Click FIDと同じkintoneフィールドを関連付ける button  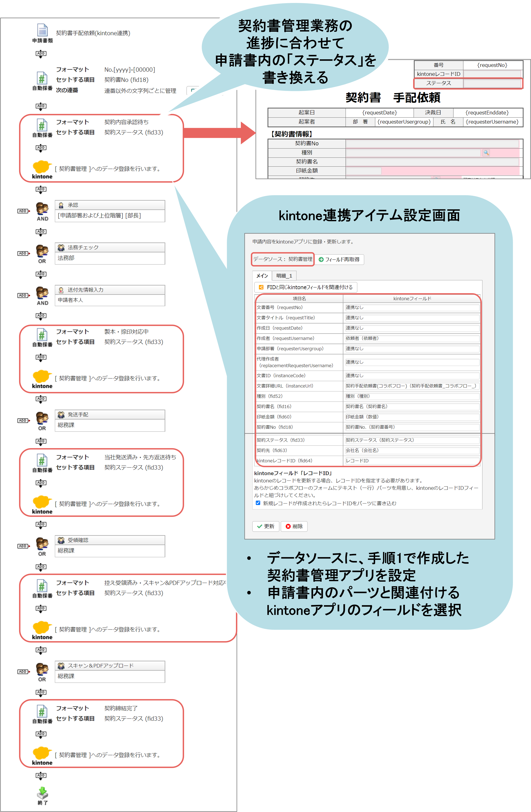[x=306, y=287]
